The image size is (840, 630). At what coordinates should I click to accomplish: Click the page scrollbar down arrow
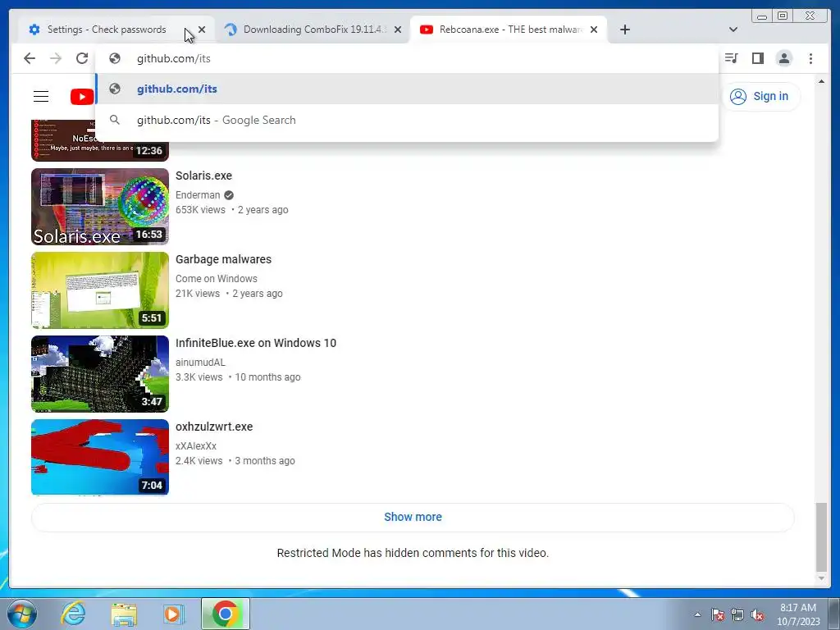tap(821, 578)
